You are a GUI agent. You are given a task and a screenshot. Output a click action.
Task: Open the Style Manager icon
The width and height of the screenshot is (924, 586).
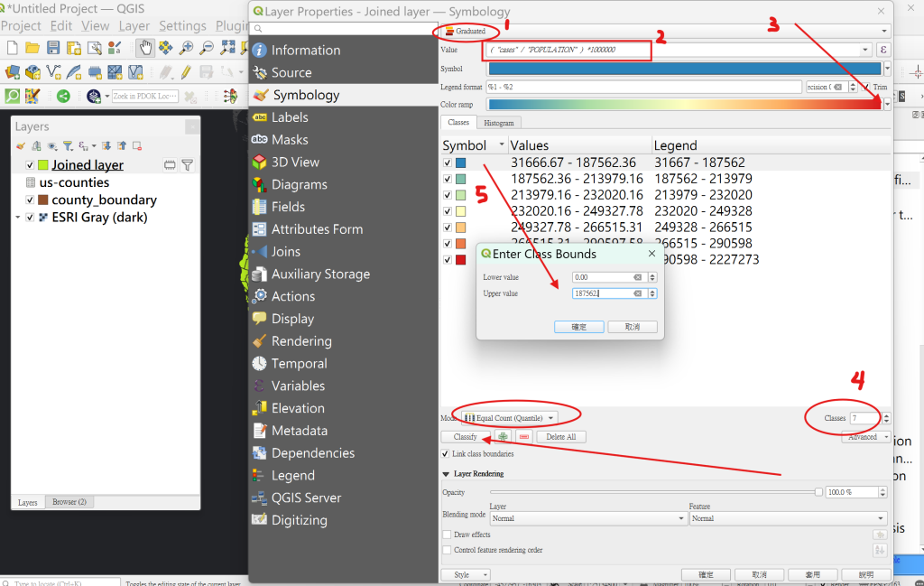click(x=115, y=49)
